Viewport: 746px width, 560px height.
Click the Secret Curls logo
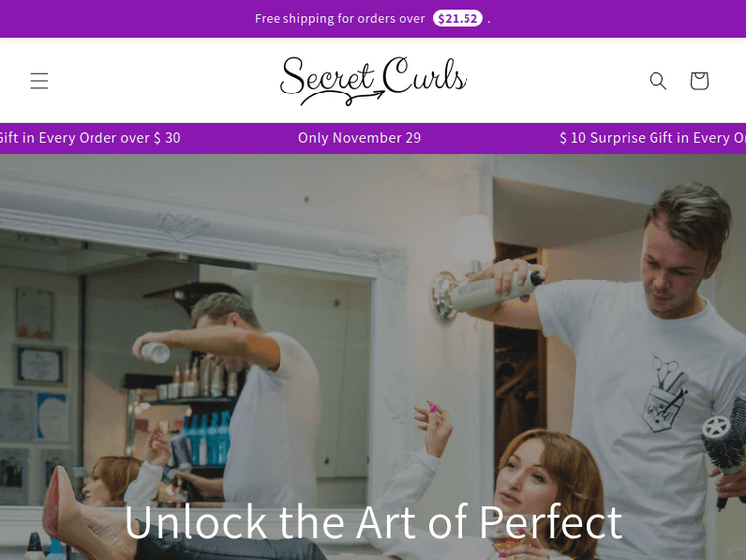[374, 81]
